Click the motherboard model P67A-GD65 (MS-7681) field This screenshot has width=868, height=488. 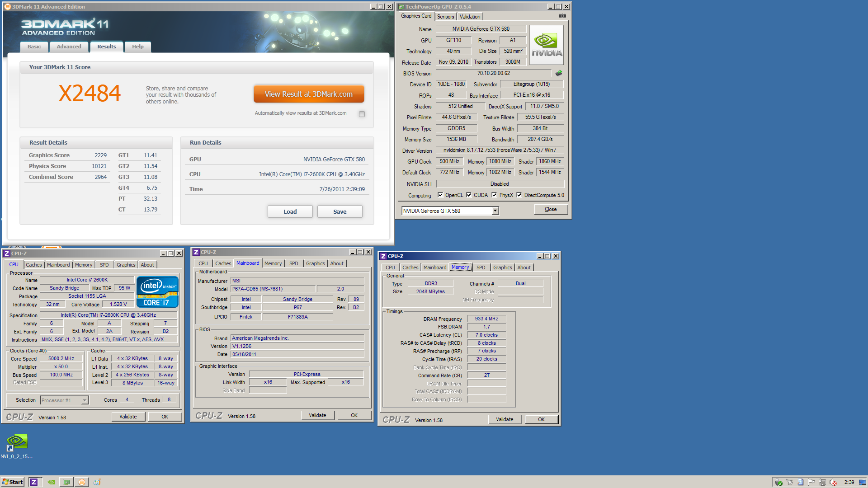click(x=273, y=289)
